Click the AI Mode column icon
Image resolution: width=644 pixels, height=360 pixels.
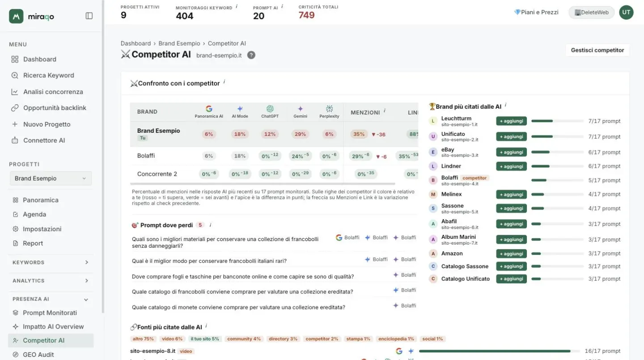(x=240, y=109)
